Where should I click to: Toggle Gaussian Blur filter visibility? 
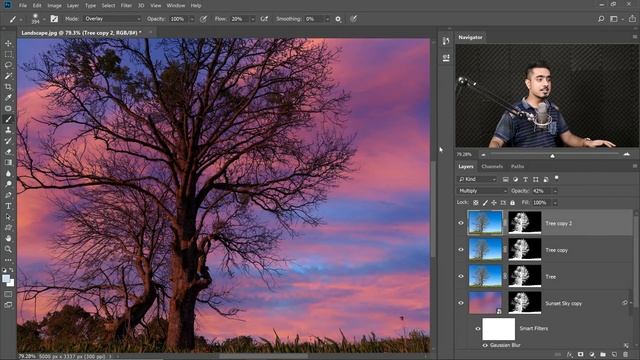485,345
